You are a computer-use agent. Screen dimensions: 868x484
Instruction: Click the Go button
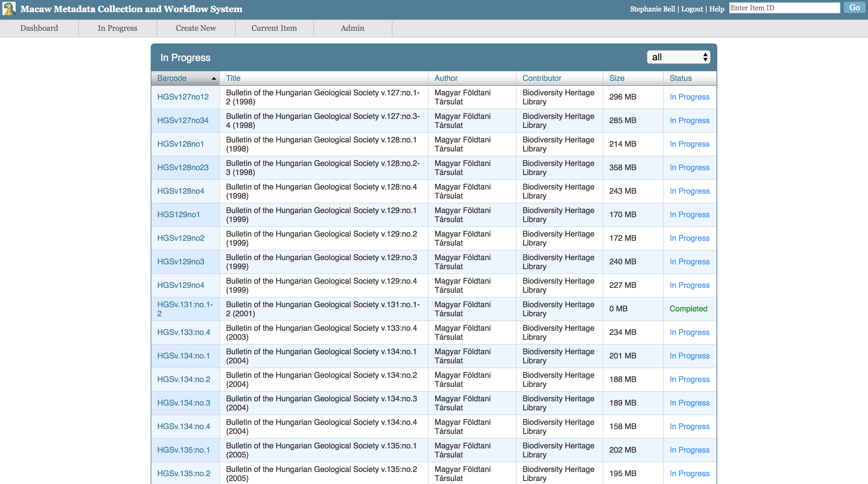tap(854, 8)
